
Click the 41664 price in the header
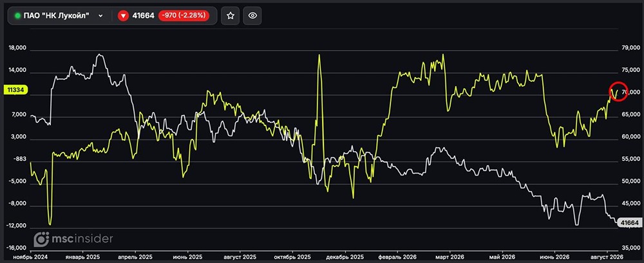(x=144, y=15)
